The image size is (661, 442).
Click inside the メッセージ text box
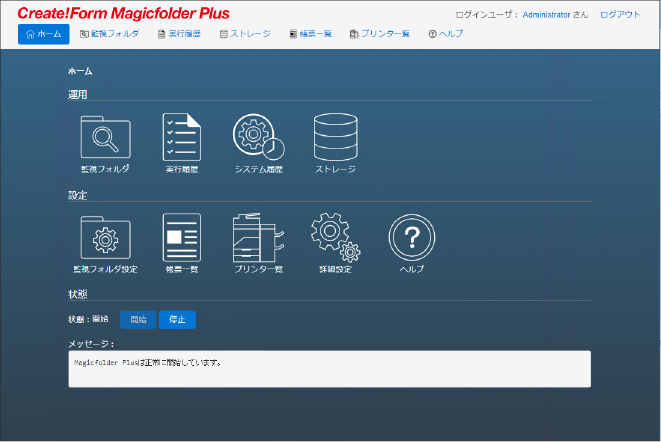tap(330, 369)
